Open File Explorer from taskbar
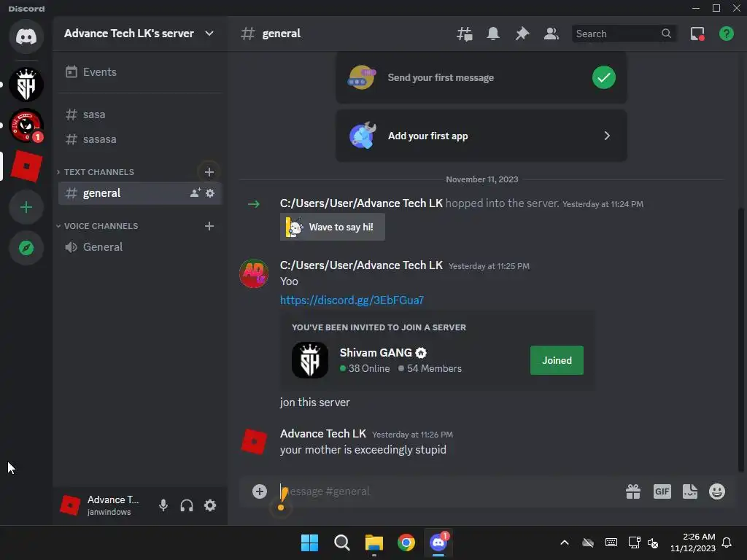Image resolution: width=747 pixels, height=560 pixels. 374,542
